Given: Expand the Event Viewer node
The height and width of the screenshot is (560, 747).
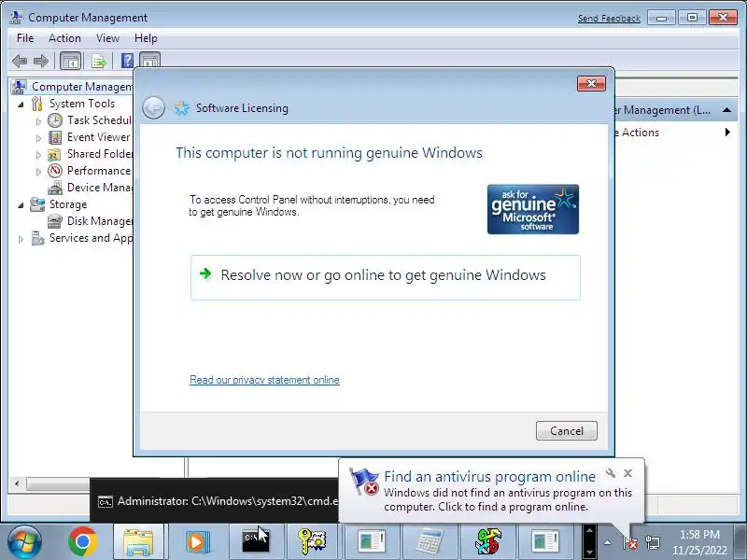Looking at the screenshot, I should [x=38, y=138].
